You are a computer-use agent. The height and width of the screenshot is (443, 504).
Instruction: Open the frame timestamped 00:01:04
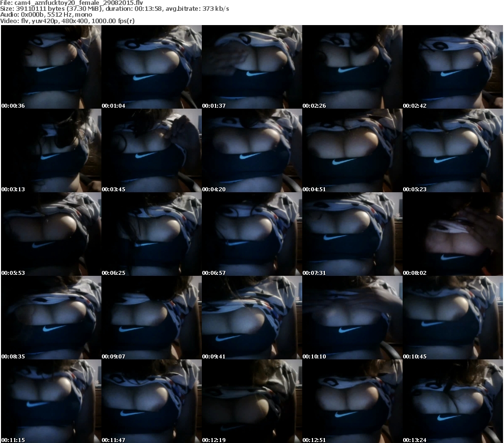(152, 67)
